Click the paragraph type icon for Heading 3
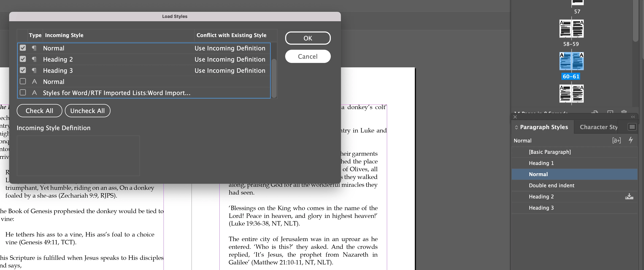The image size is (644, 270). 34,71
